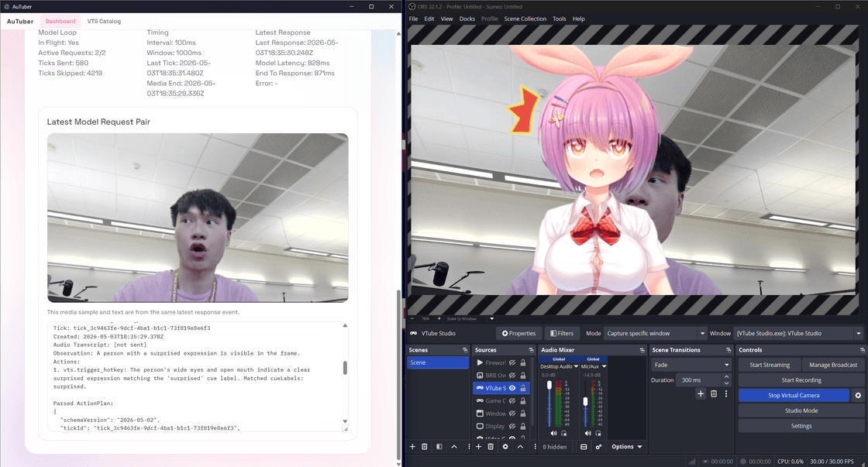868x467 pixels.
Task: Mute Mic/Aux speaker icon
Action: pos(588,433)
